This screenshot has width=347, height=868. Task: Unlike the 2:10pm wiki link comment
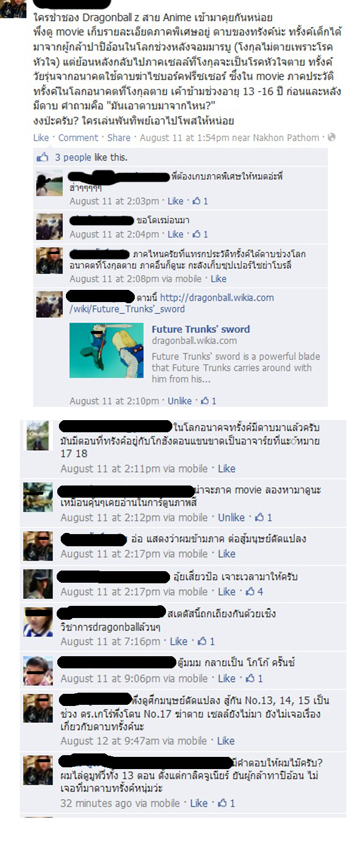(180, 401)
